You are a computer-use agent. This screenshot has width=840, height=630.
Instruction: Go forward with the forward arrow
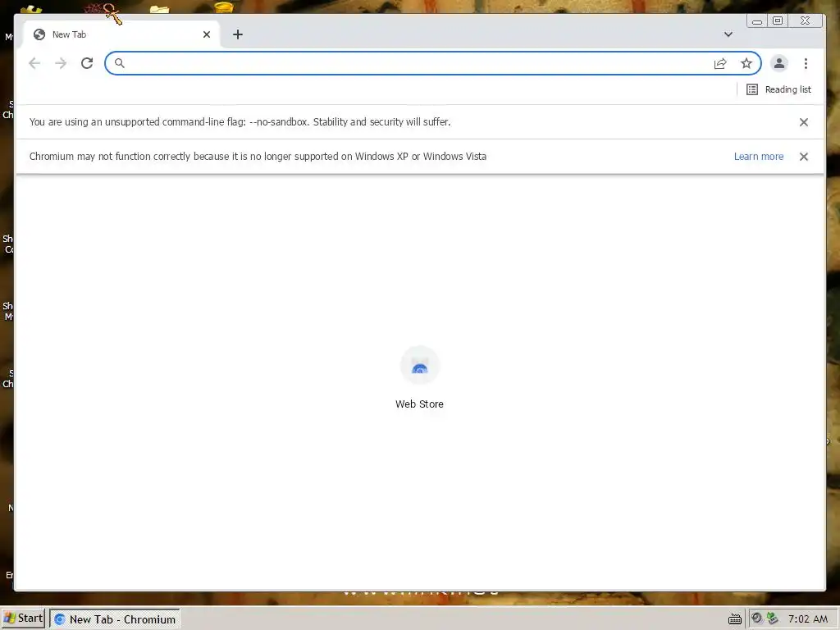[x=61, y=63]
